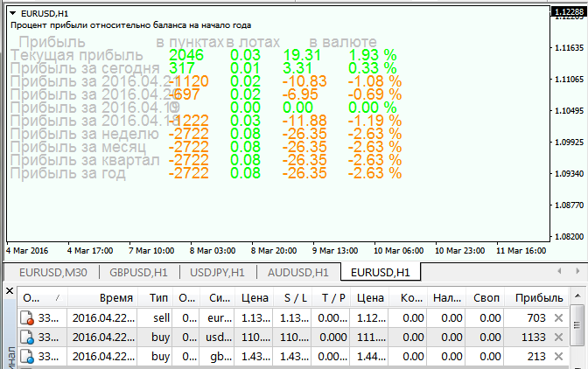This screenshot has height=369, width=588.
Task: Click the 19.31 currency profit value
Action: coord(302,55)
